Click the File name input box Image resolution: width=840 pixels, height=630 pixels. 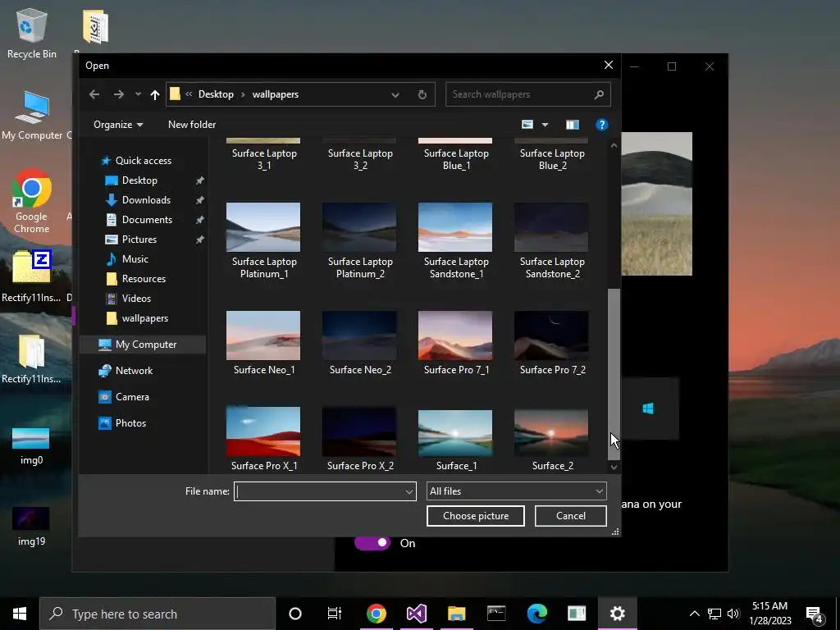pos(319,491)
